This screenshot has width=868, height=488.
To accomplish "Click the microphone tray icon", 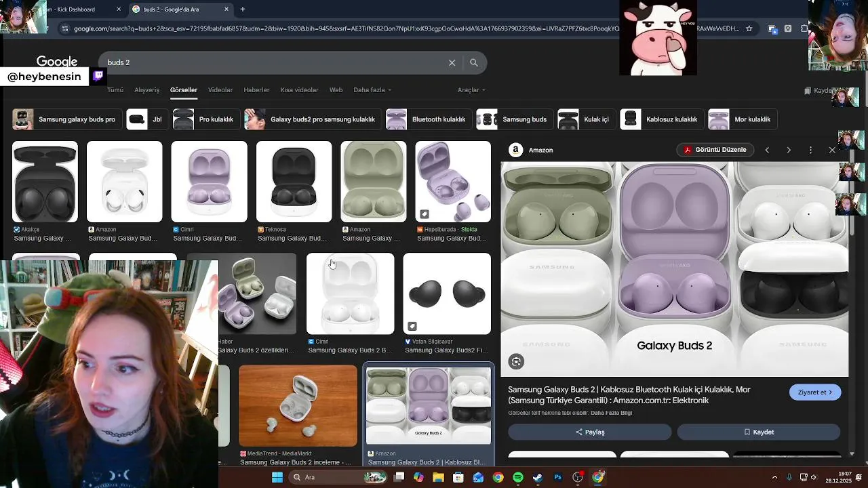I will 789,477.
